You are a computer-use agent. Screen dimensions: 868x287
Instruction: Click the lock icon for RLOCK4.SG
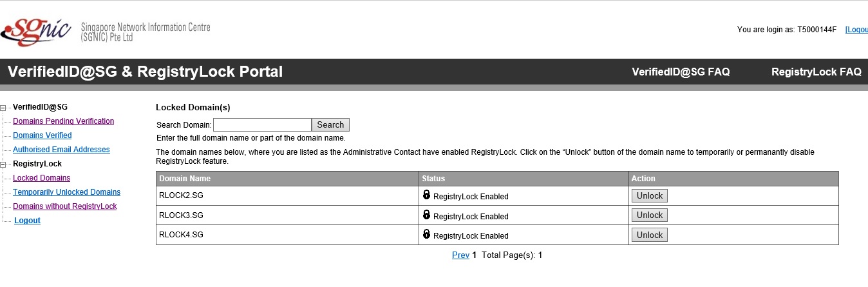(426, 234)
